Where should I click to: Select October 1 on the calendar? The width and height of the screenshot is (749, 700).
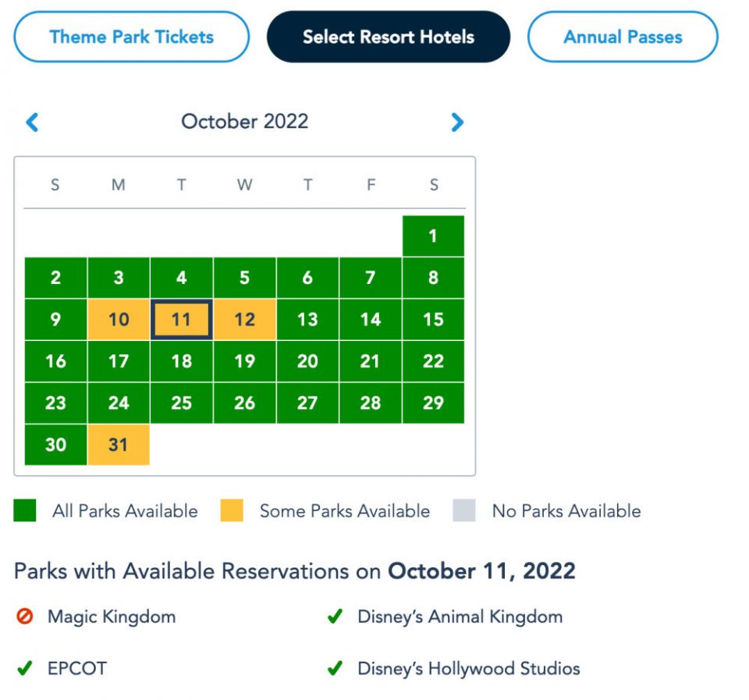[433, 236]
